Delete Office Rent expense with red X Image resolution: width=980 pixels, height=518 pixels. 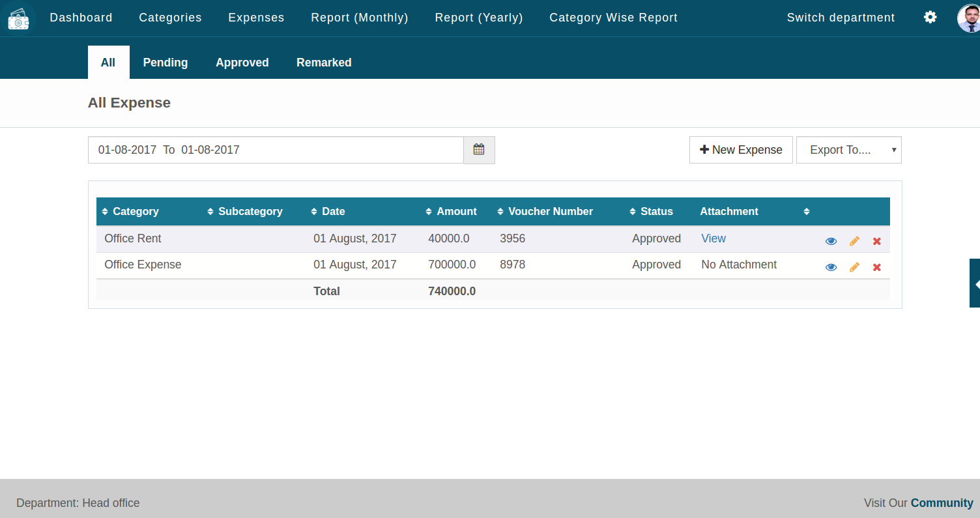(x=877, y=241)
